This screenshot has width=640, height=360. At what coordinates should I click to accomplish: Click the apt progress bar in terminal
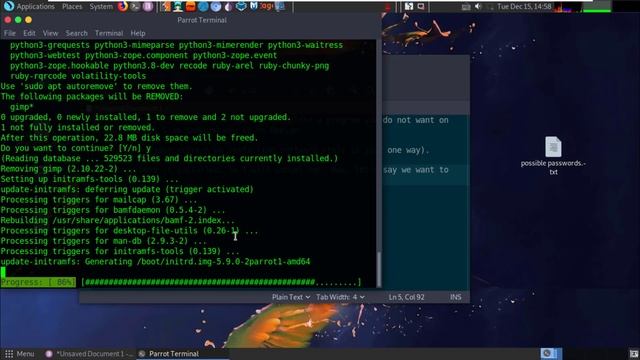[x=221, y=282]
